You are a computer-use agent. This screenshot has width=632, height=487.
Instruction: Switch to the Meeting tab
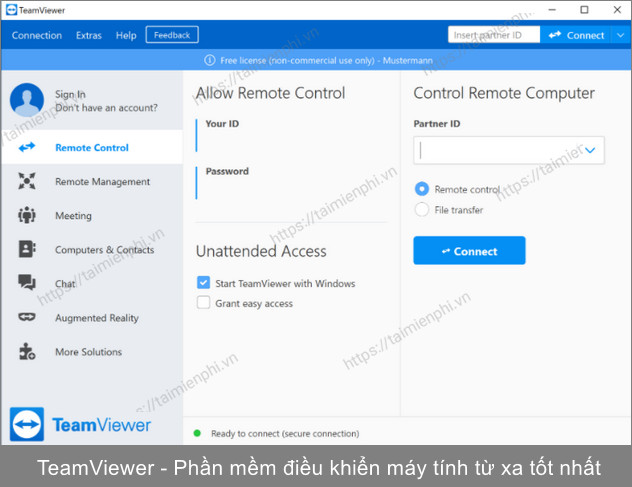(92, 215)
